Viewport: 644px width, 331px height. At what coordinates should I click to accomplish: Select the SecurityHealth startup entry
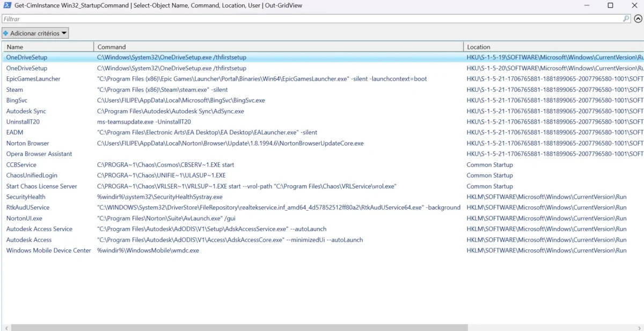click(26, 197)
